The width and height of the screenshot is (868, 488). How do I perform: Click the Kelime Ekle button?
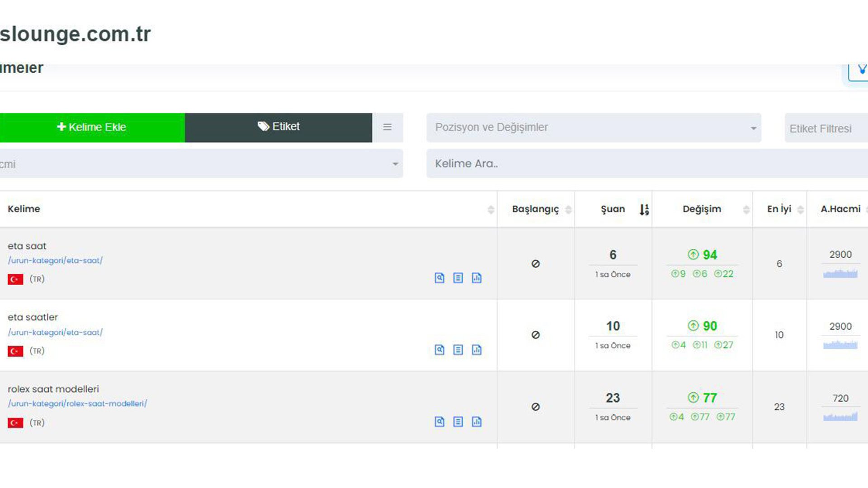[92, 127]
